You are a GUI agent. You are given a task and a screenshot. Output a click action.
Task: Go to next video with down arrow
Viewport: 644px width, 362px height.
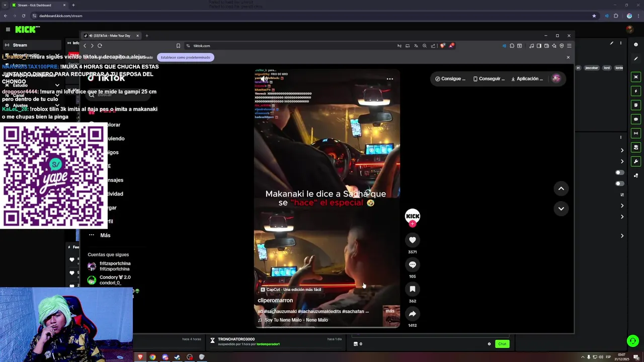click(561, 208)
